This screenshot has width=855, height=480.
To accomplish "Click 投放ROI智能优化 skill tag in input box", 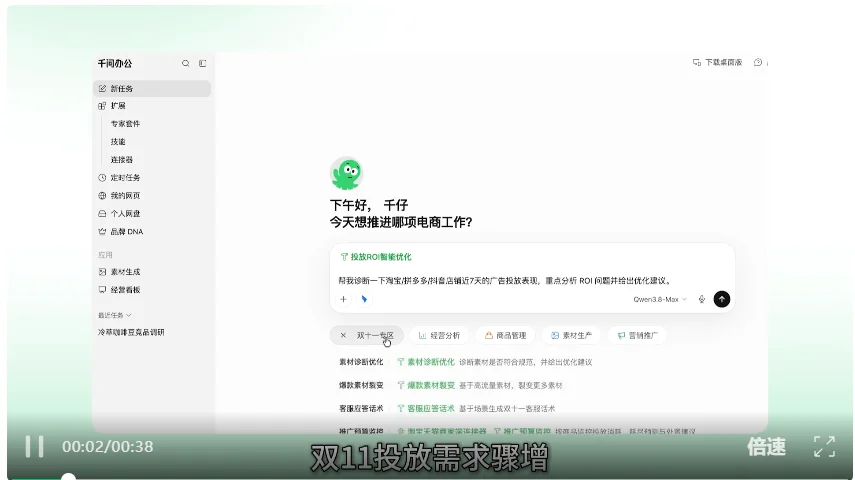I will coord(376,257).
